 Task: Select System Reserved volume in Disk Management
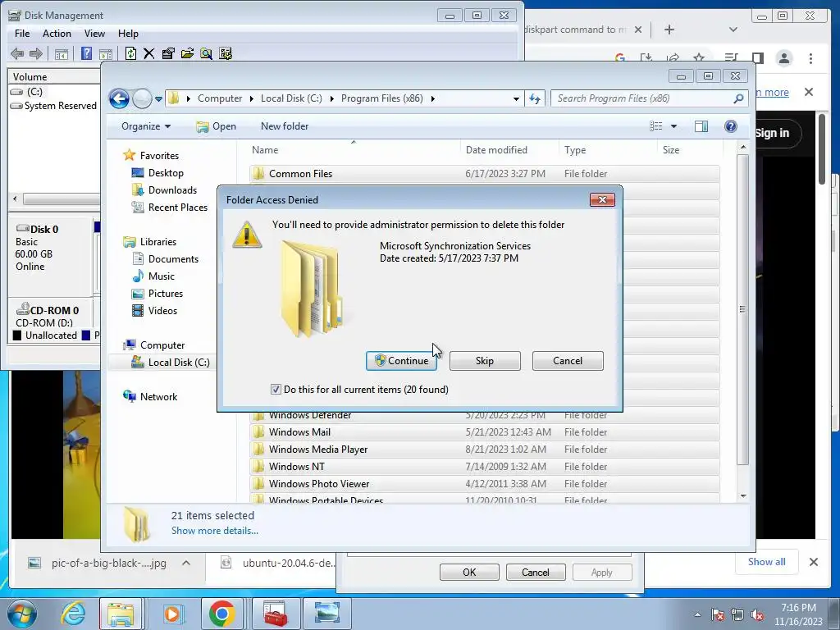click(53, 106)
